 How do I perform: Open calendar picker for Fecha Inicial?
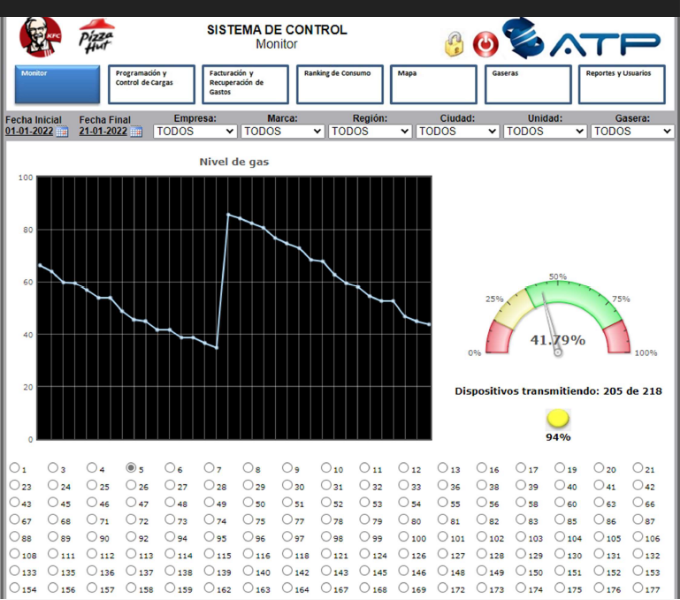coord(62,131)
